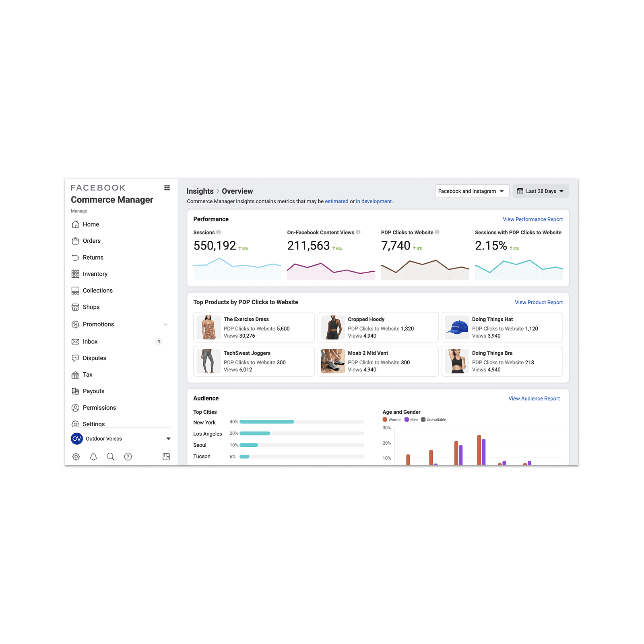
Task: Open Doing Things Hat product thumbnail
Action: 457,328
